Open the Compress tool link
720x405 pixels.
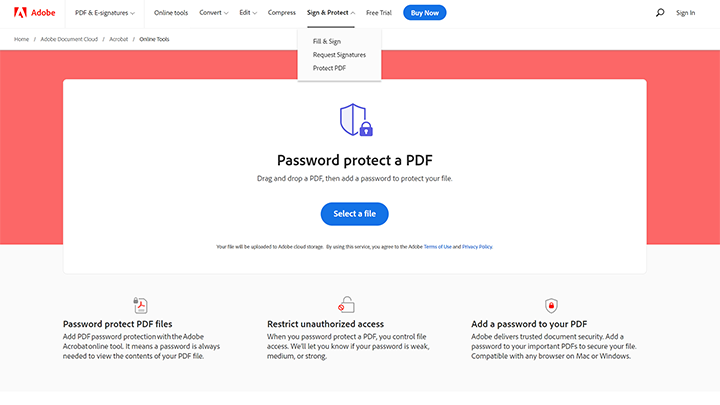tap(282, 13)
